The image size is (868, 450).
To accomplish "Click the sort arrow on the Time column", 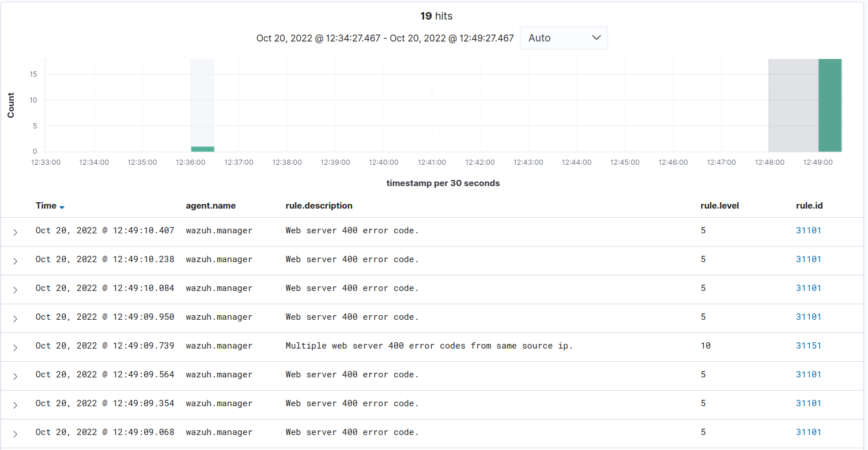I will coord(62,206).
